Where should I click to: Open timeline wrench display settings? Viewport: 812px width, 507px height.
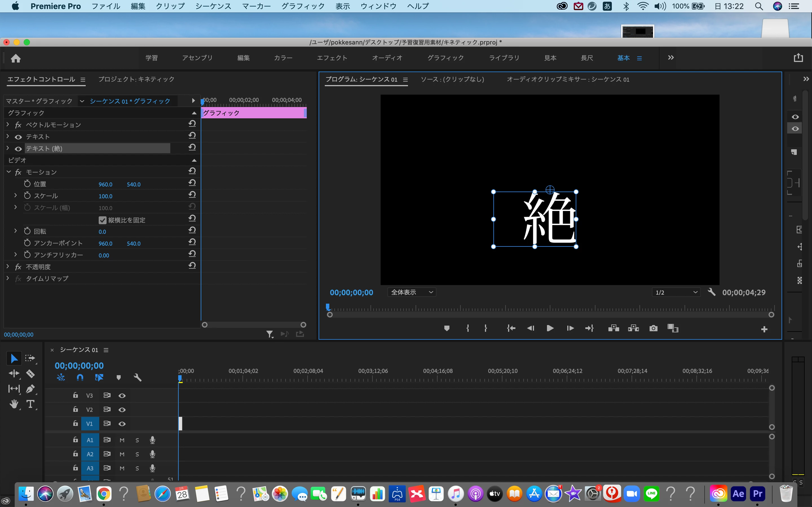click(138, 377)
